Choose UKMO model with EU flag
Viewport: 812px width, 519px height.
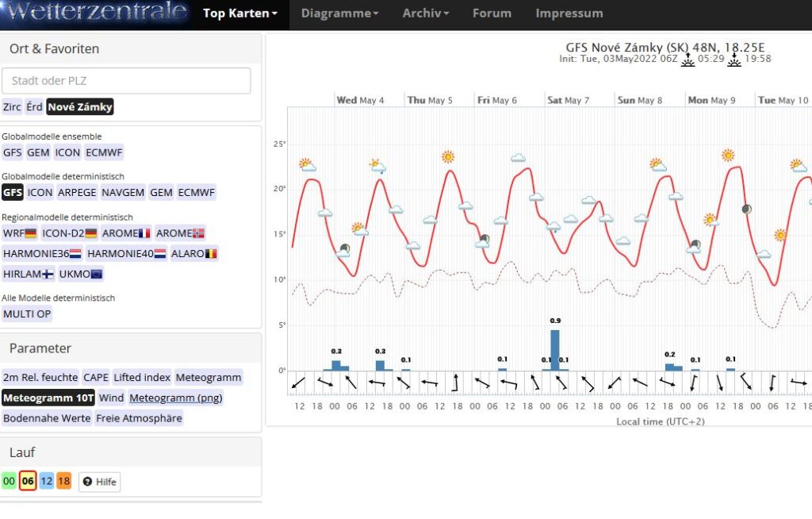pyautogui.click(x=80, y=274)
